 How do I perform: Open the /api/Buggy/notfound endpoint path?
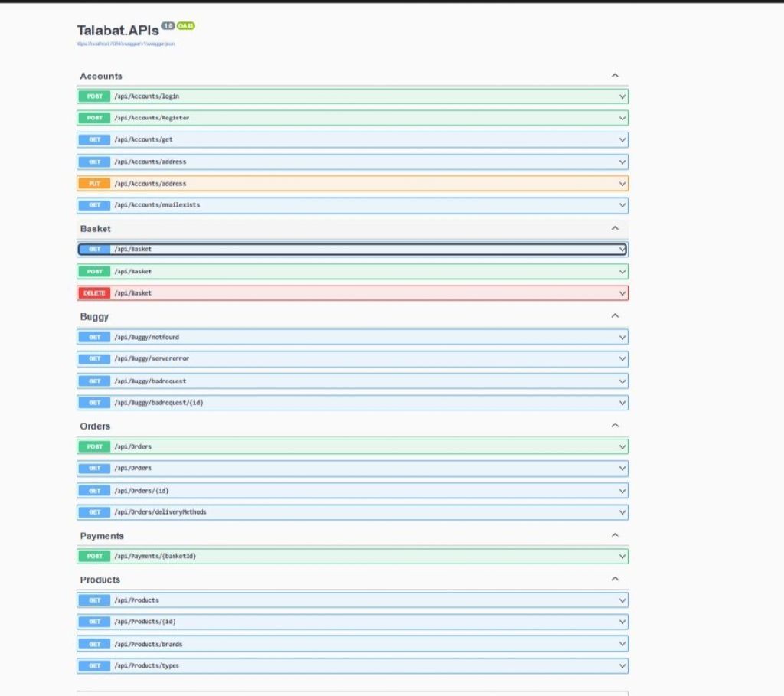coord(146,337)
